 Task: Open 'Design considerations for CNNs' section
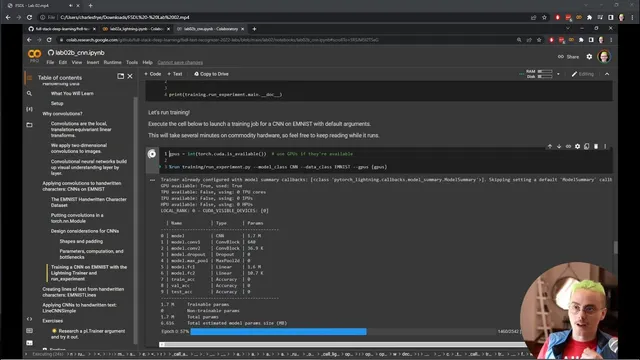[x=85, y=231]
